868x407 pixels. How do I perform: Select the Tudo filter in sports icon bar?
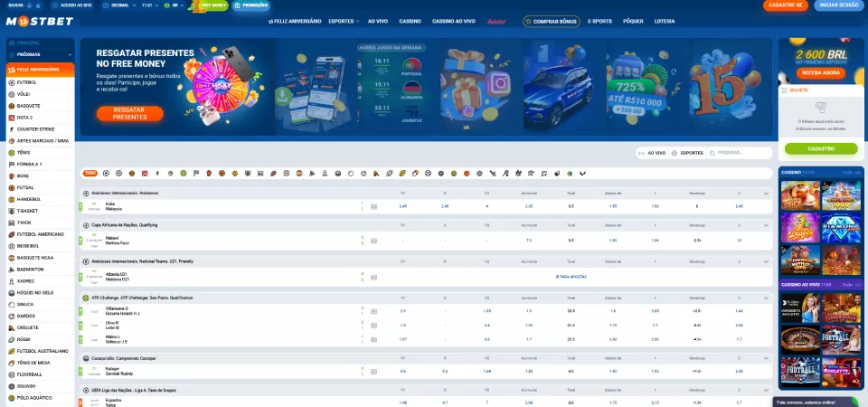point(90,173)
